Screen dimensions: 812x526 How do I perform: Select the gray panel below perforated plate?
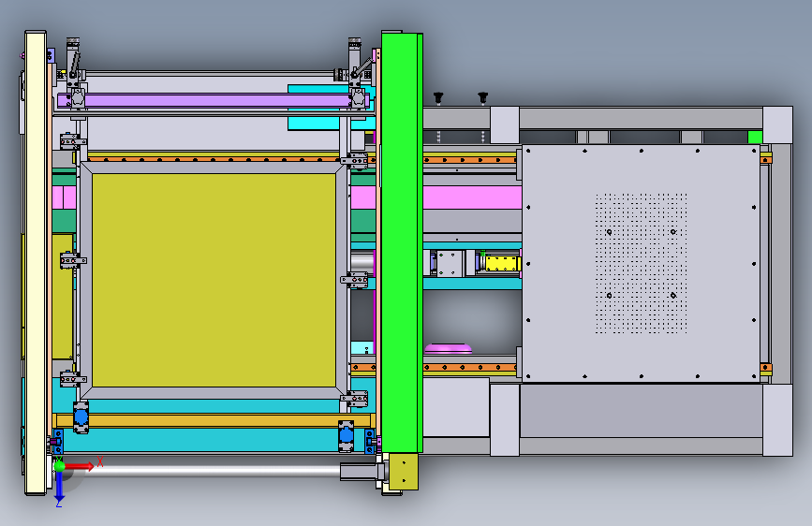tap(642, 410)
